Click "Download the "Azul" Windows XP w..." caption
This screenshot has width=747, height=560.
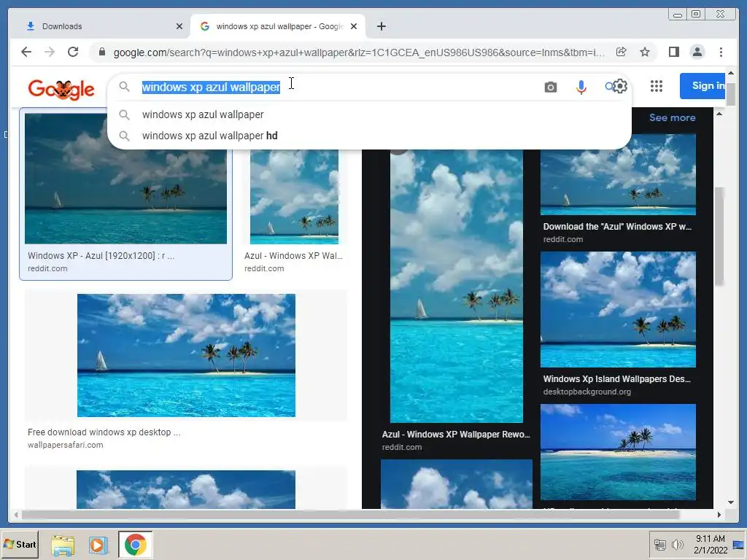click(x=617, y=227)
